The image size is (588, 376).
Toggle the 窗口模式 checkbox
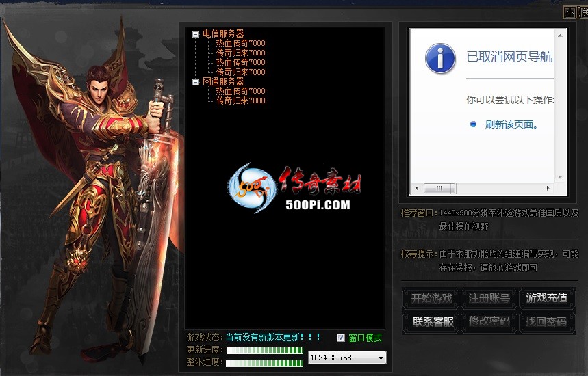(x=340, y=338)
